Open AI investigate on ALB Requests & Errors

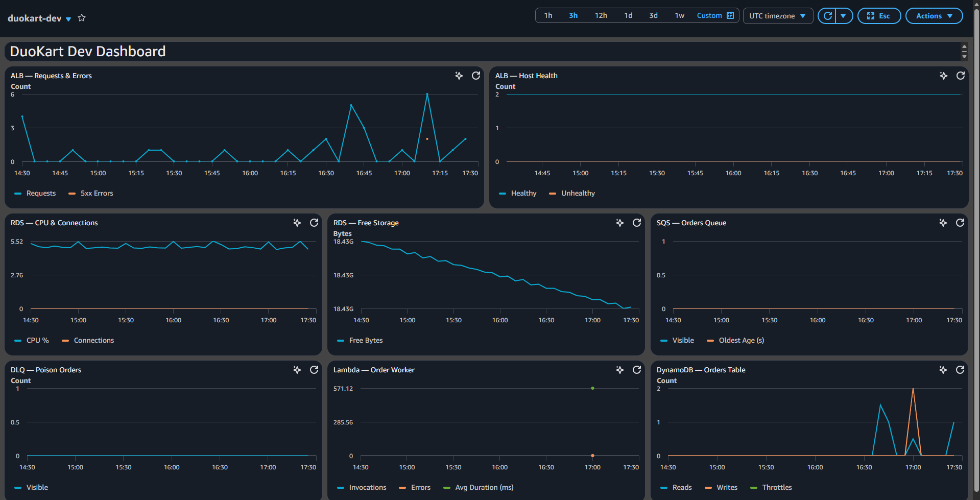[x=459, y=76]
